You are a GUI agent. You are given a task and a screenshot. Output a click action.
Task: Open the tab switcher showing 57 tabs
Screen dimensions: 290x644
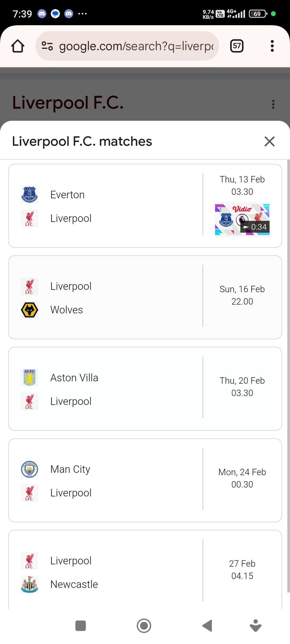point(237,46)
